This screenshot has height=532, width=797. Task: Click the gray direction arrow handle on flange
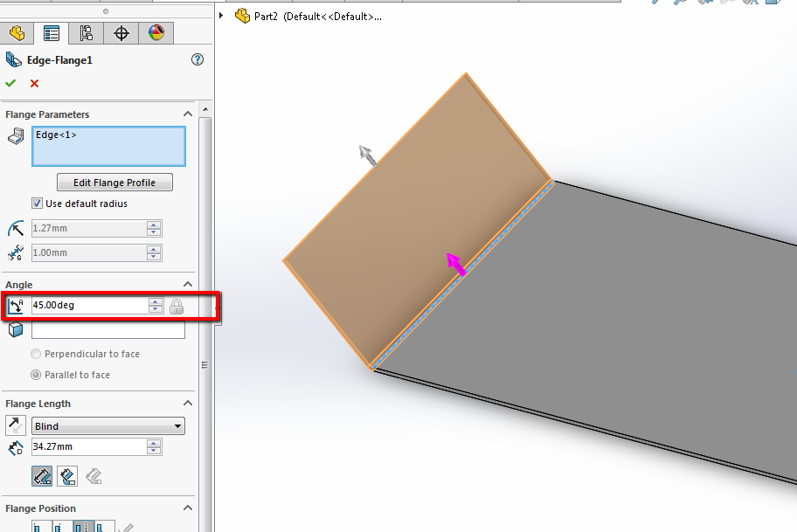tap(368, 155)
